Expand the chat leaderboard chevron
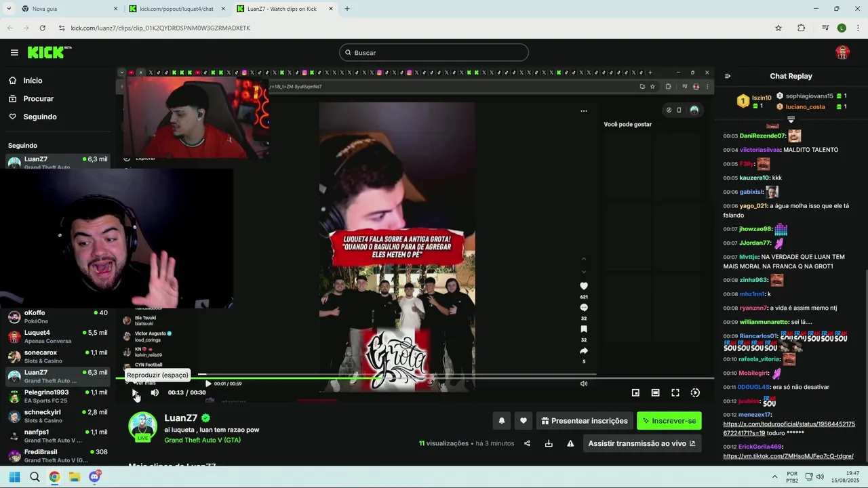Viewport: 868px width, 488px height. tap(791, 120)
